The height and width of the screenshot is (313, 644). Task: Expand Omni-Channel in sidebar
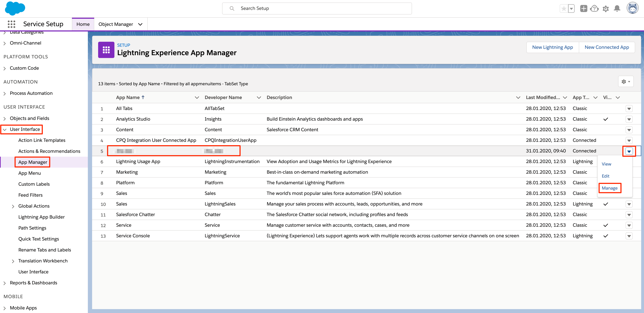coord(4,43)
